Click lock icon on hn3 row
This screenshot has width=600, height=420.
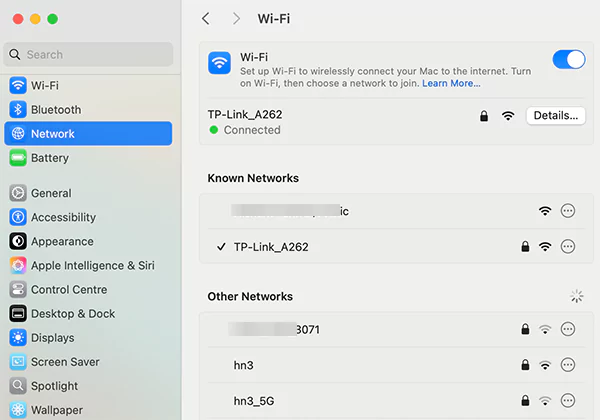point(525,365)
